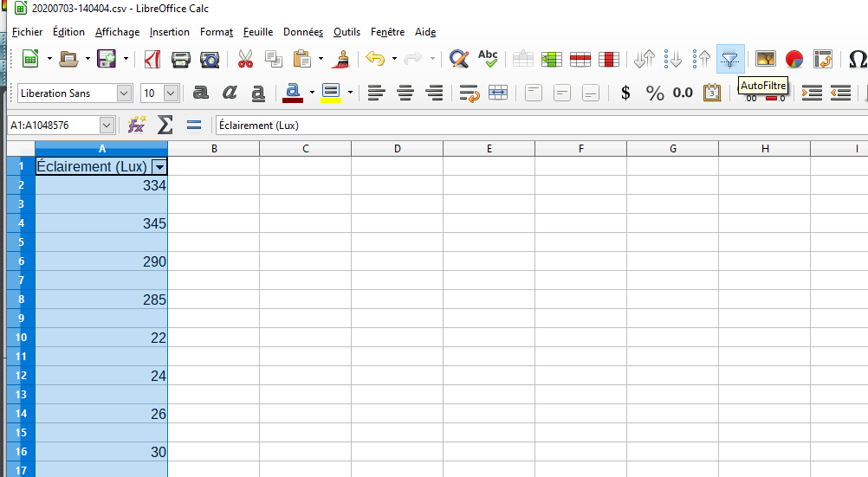Open the Function Wizard (fx) icon
Screen dimensions: 868x477
136,125
